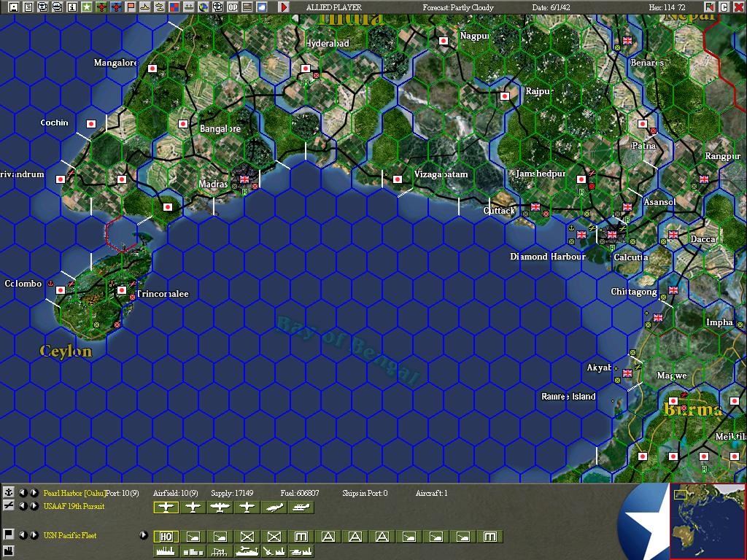Select USAAF 19th Pursuit unit name
The width and height of the screenshot is (747, 560).
pos(74,506)
